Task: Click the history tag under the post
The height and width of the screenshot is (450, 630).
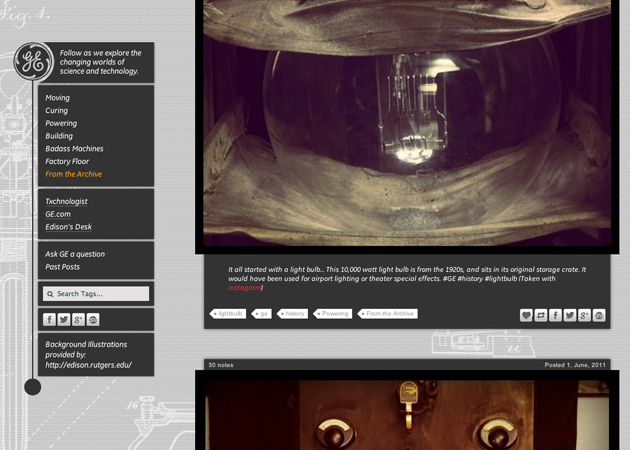Action: (293, 314)
